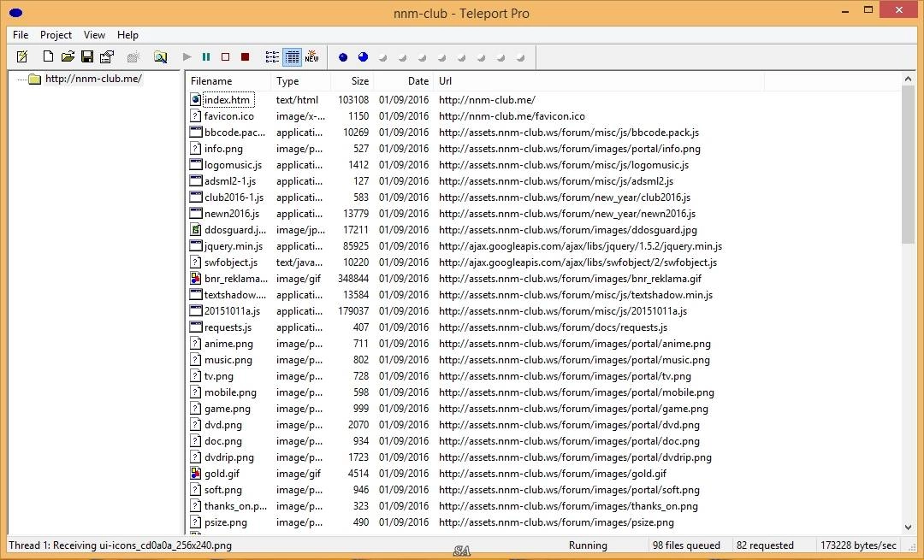Sort the list by Type column
Image resolution: width=924 pixels, height=560 pixels.
point(301,81)
